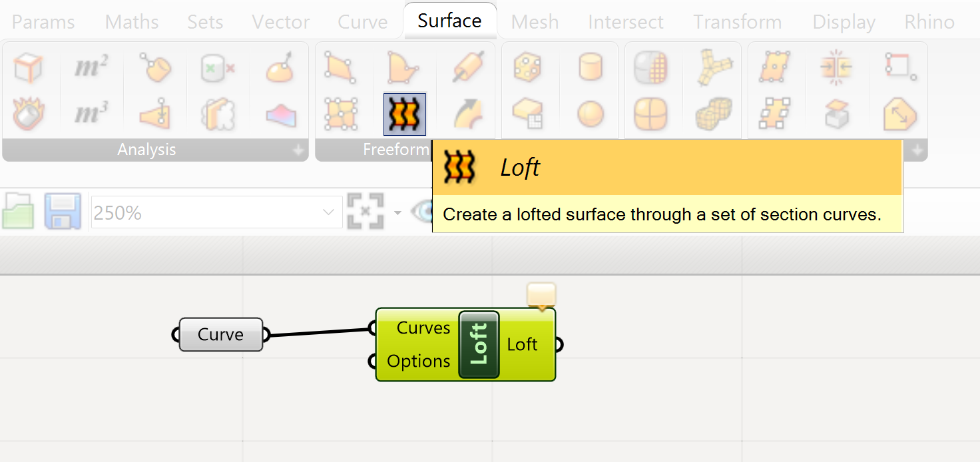This screenshot has width=980, height=462.
Task: Click the dark Loft label on the component
Action: [x=479, y=344]
